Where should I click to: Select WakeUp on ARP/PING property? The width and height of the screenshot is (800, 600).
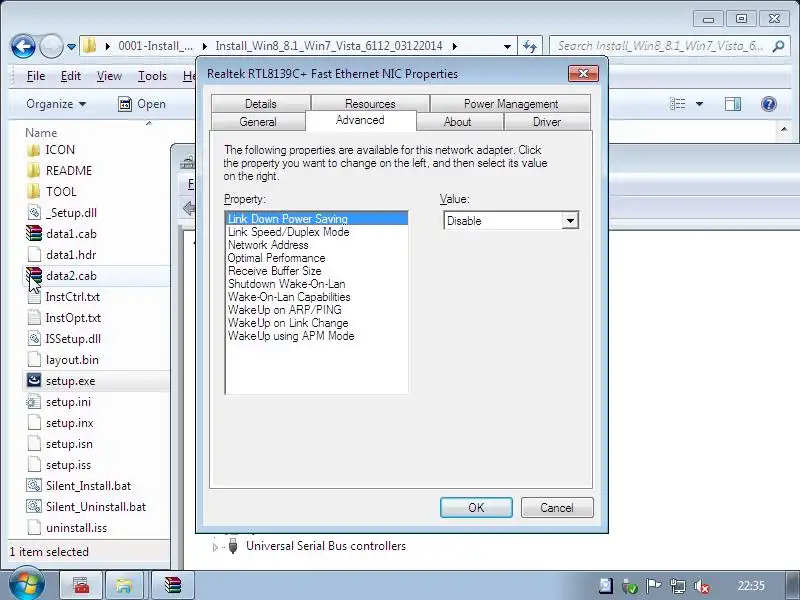pyautogui.click(x=285, y=310)
